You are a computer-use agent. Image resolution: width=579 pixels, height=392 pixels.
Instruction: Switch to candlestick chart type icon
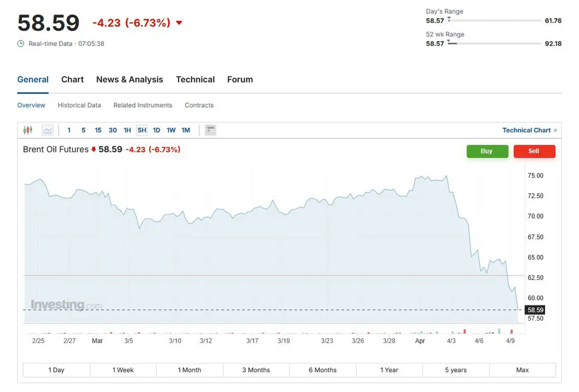28,131
